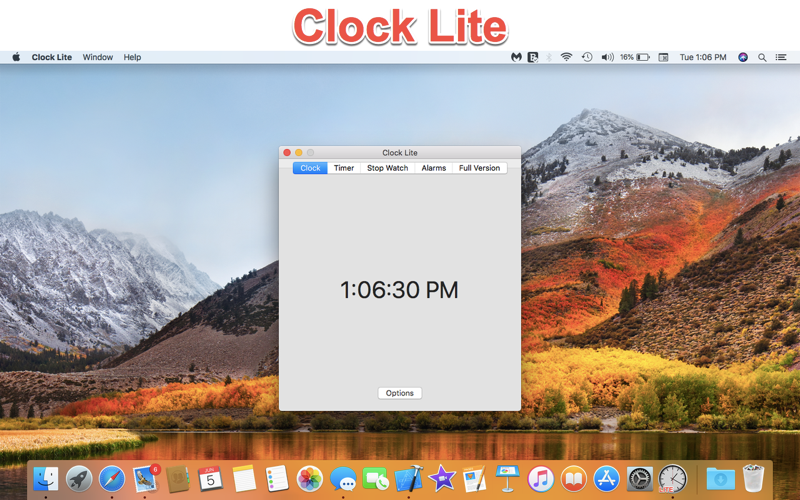Image resolution: width=800 pixels, height=500 pixels.
Task: Open the Help menu
Action: [x=132, y=57]
